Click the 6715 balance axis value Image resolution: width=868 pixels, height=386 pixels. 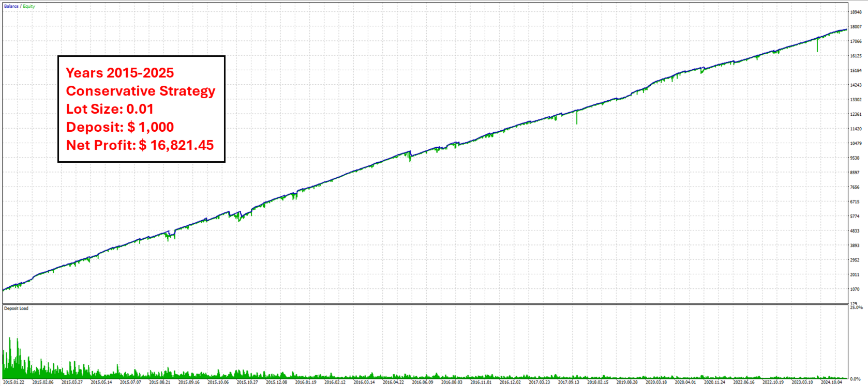click(x=855, y=202)
